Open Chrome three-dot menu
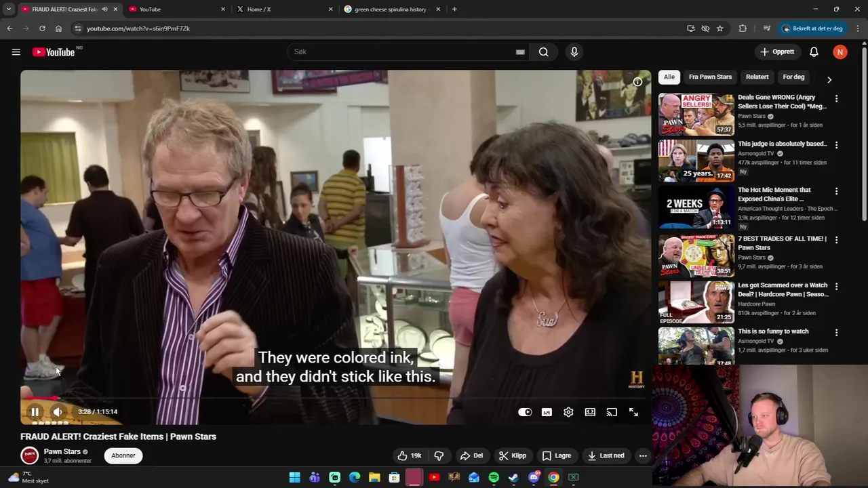The height and width of the screenshot is (488, 868). [858, 28]
